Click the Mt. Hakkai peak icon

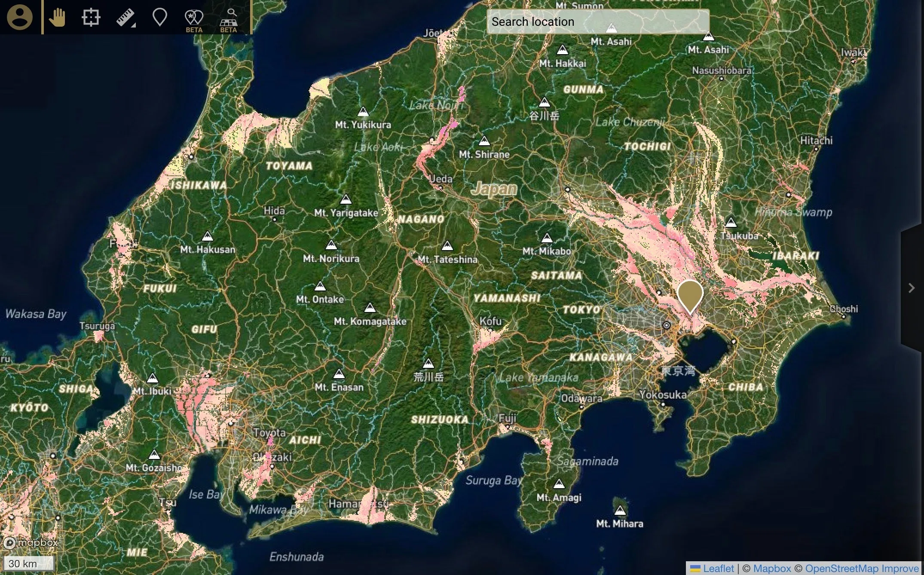click(563, 50)
